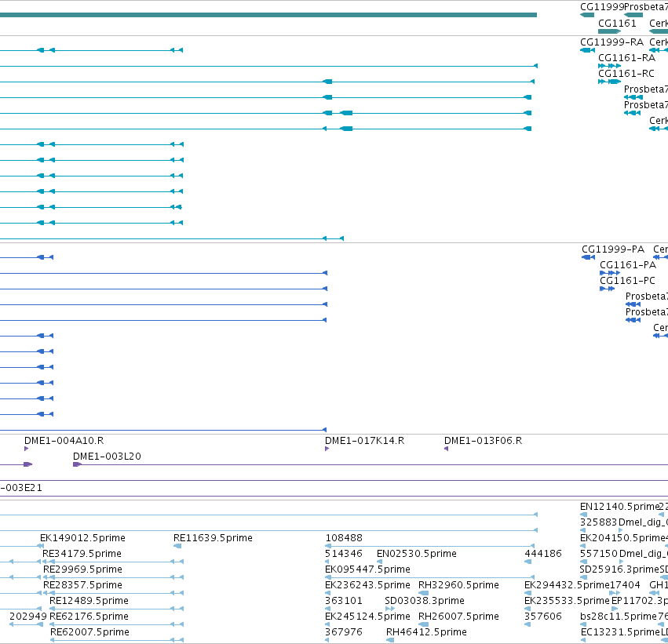
Task: Click the -003E21 clone label
Action: tap(21, 488)
